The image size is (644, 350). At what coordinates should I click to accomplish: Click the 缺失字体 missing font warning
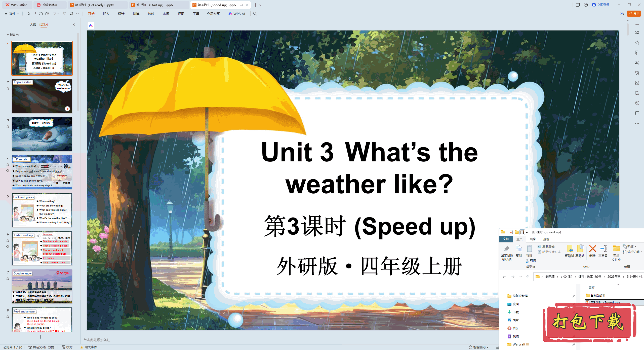(89, 347)
